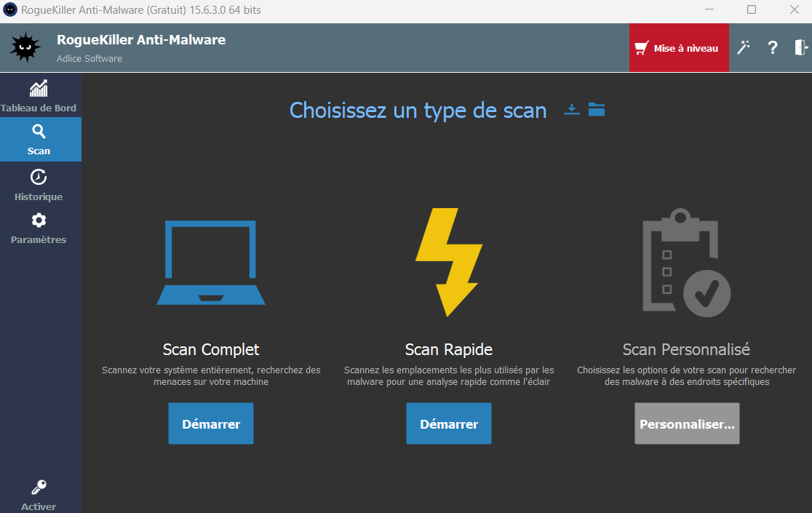Open the Paramètres settings tab

coord(39,228)
